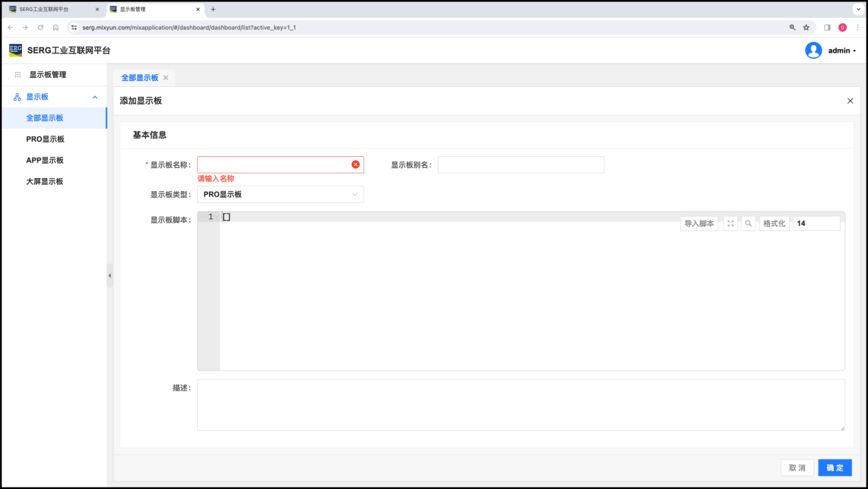Click the browser home icon
The image size is (868, 489).
click(55, 27)
